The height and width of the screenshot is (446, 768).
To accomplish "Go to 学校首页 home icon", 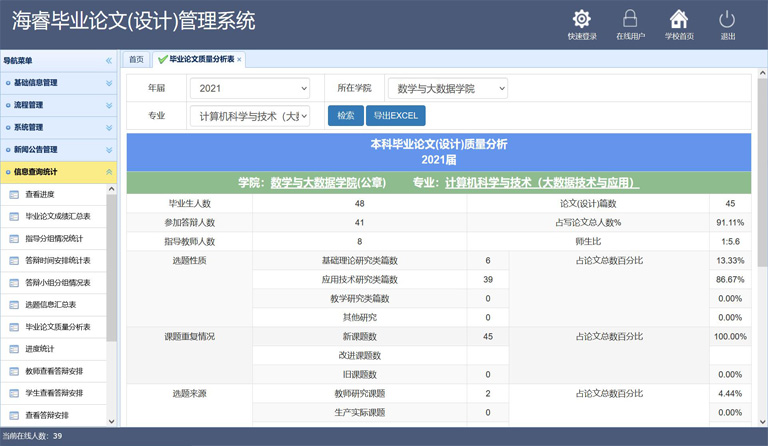I will pyautogui.click(x=679, y=19).
